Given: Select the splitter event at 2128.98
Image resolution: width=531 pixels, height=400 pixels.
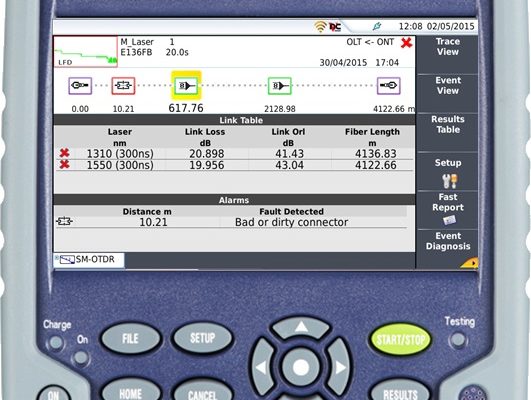Looking at the screenshot, I should coord(280,86).
